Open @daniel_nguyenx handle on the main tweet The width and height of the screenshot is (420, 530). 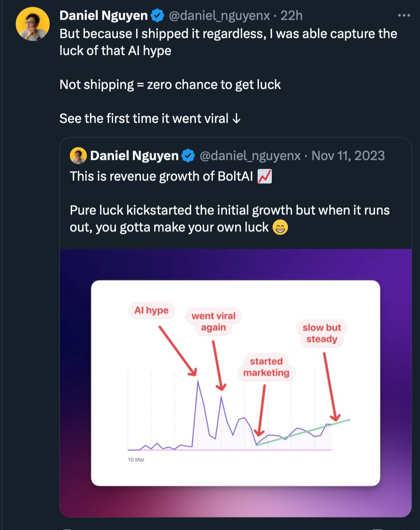tap(219, 16)
